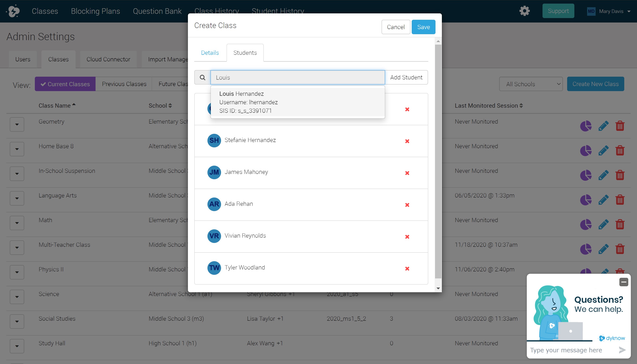This screenshot has width=637, height=364.
Task: Delete the Home Base 8 class
Action: pos(620,151)
